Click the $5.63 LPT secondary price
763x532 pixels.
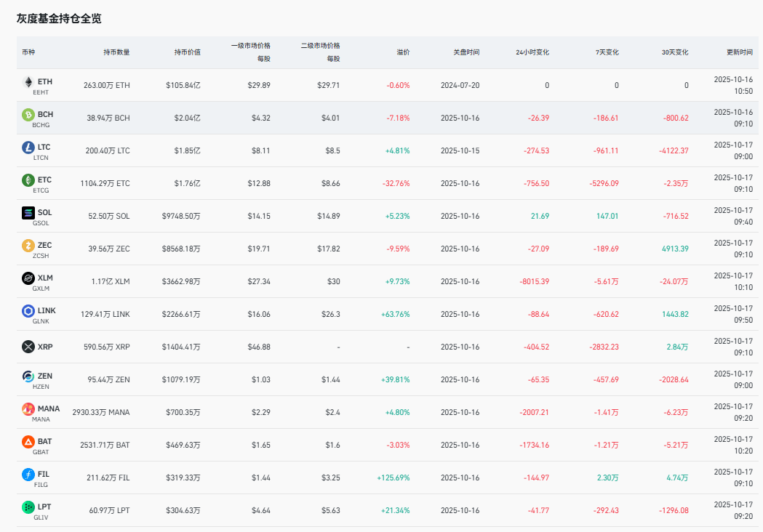click(x=330, y=510)
